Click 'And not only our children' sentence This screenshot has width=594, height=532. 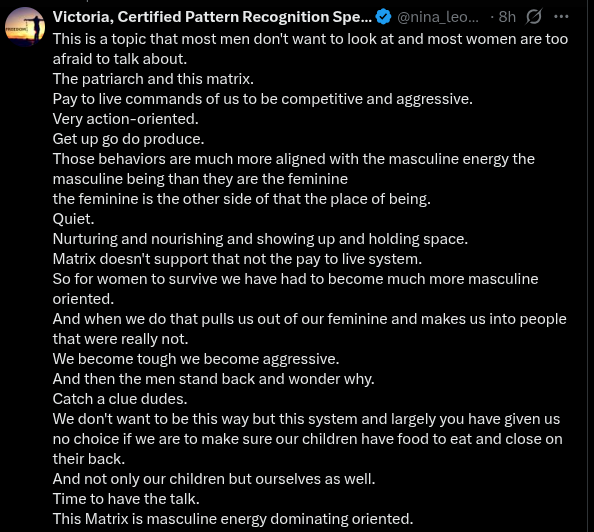point(214,479)
